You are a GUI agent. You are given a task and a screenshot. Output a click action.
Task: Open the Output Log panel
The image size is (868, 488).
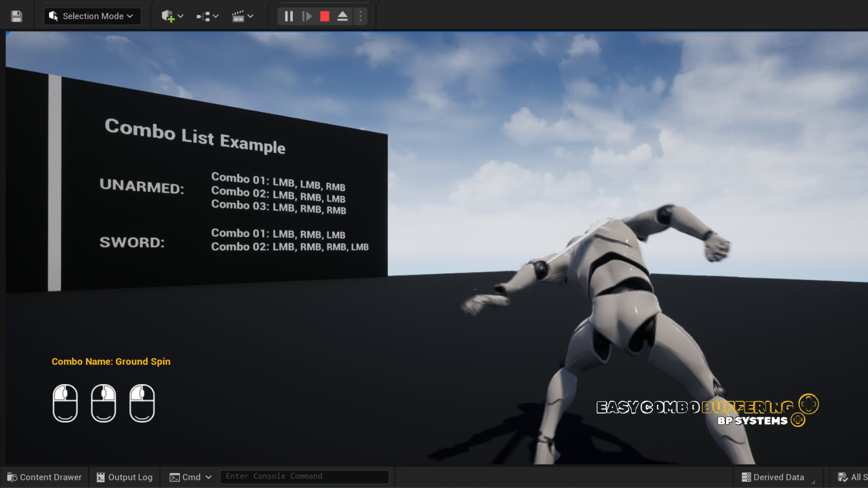click(x=125, y=476)
